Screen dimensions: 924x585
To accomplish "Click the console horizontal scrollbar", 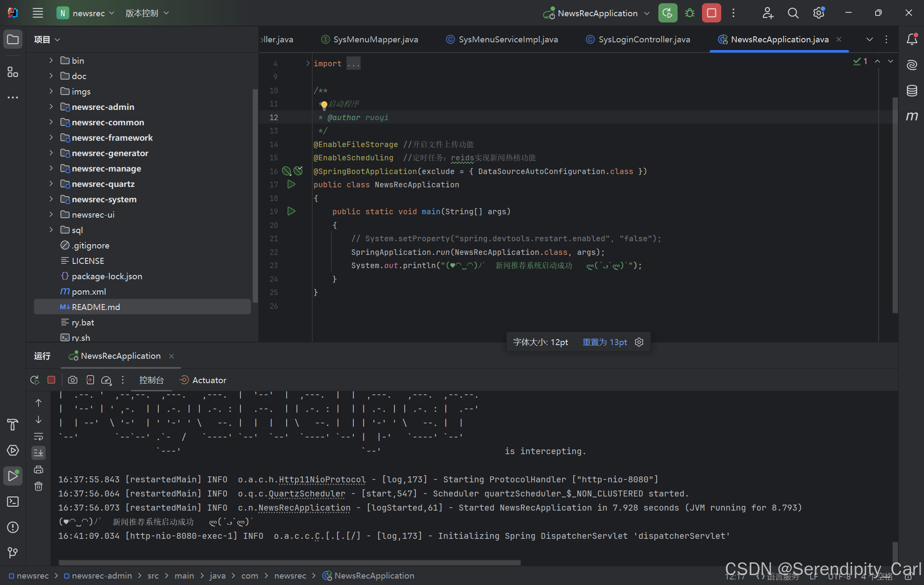I will coord(289,562).
